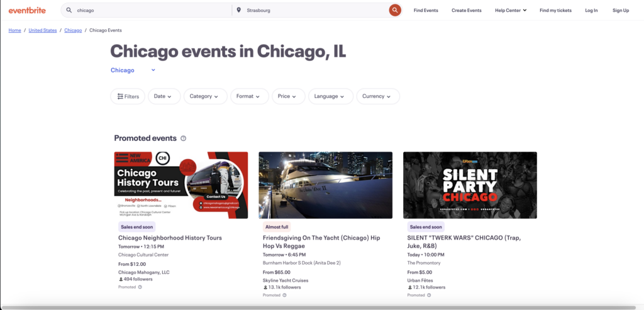Click info icon beside Skyline Yacht Promoted label
644x310 pixels.
[285, 295]
